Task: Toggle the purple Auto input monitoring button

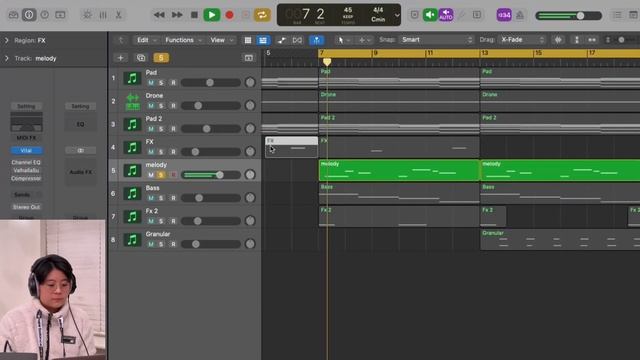Action: click(446, 15)
